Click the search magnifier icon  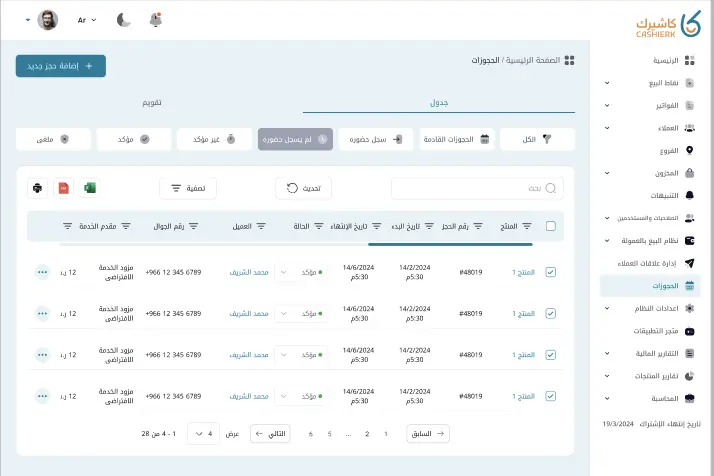coord(551,188)
